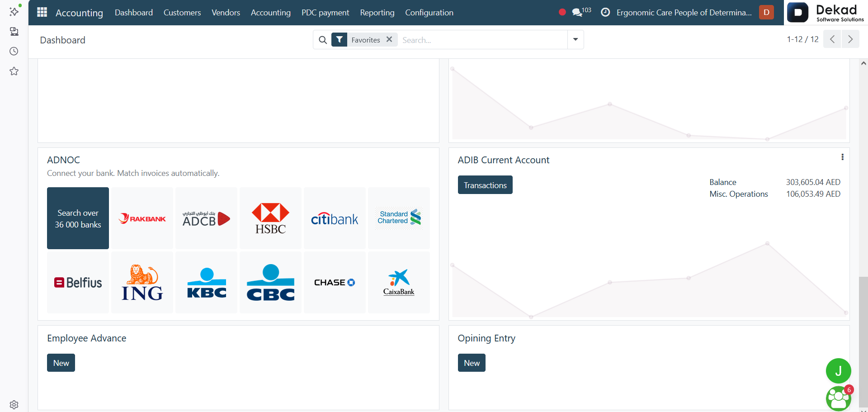868x412 pixels.
Task: Open the ADIB Current Account kebab menu
Action: pos(842,157)
